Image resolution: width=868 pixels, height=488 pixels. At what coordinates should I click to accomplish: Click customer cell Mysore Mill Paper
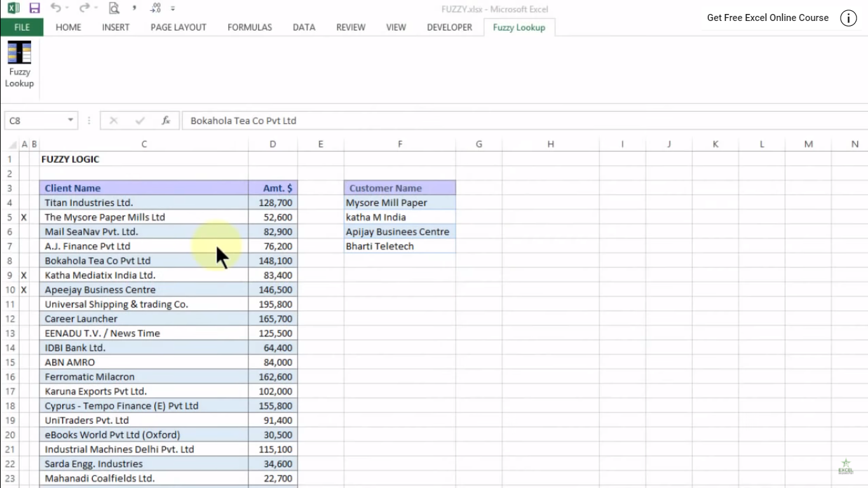pos(400,203)
